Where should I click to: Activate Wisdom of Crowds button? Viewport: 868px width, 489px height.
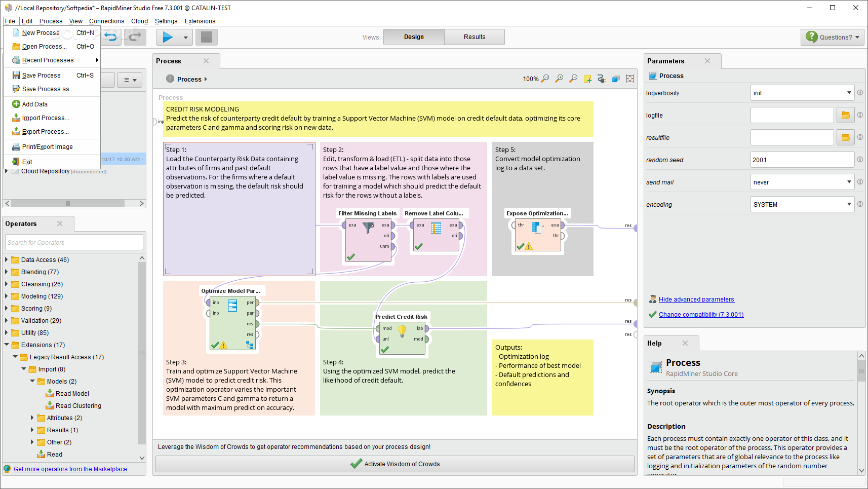(395, 464)
